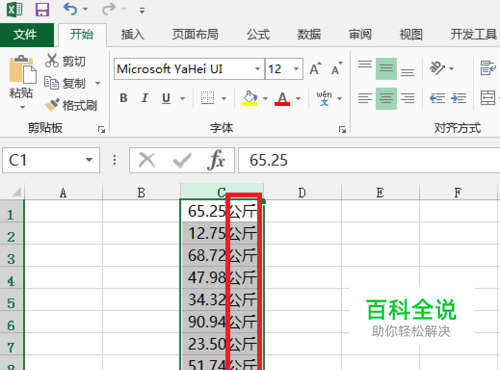Select column D header
Viewport: 500px width, 370px height.
pos(302,192)
